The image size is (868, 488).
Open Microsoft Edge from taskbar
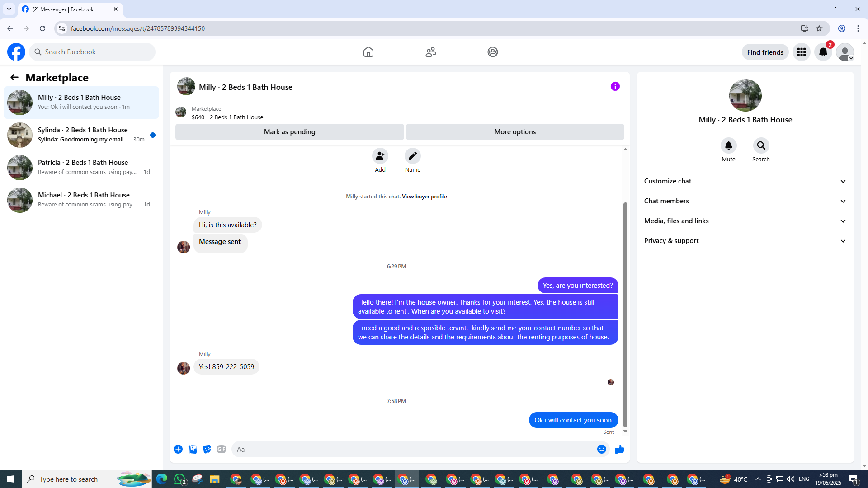(x=162, y=479)
